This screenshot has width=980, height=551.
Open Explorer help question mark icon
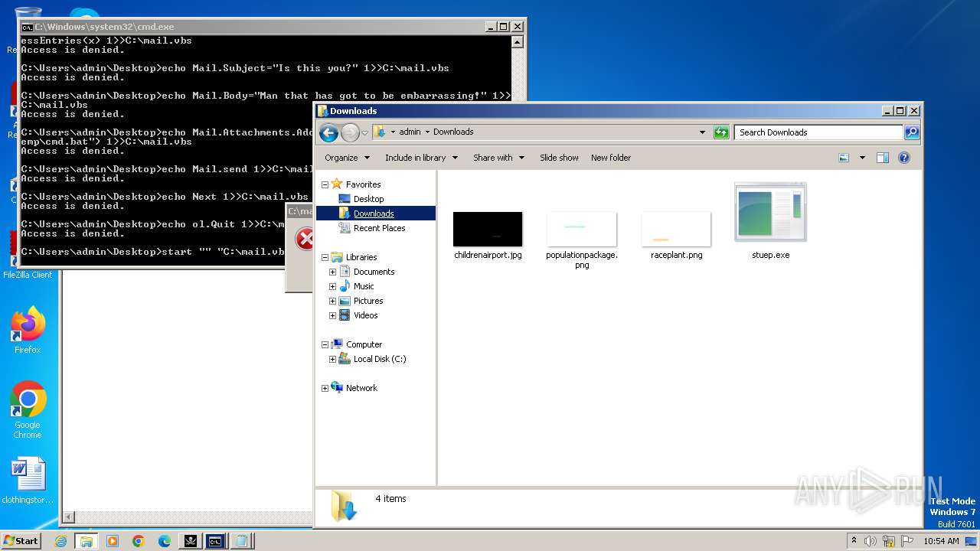click(x=904, y=158)
